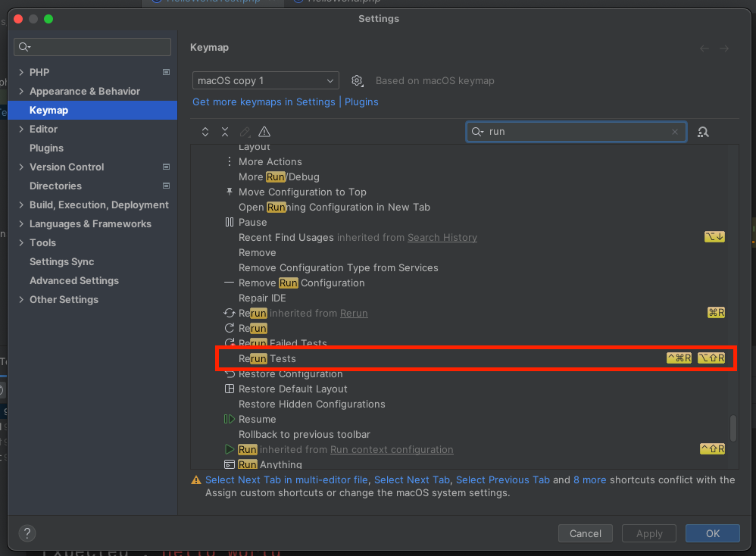Click the Pause action icon

(x=229, y=222)
